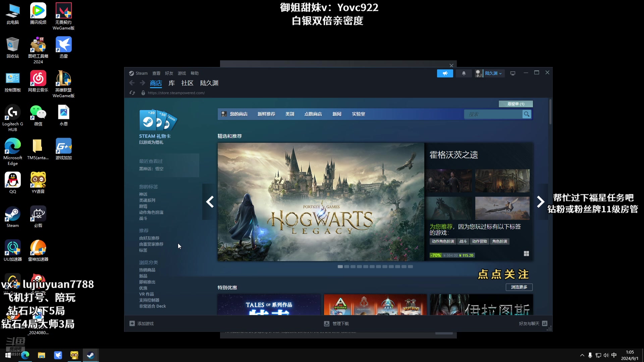Select the 神话 tag link

143,194
